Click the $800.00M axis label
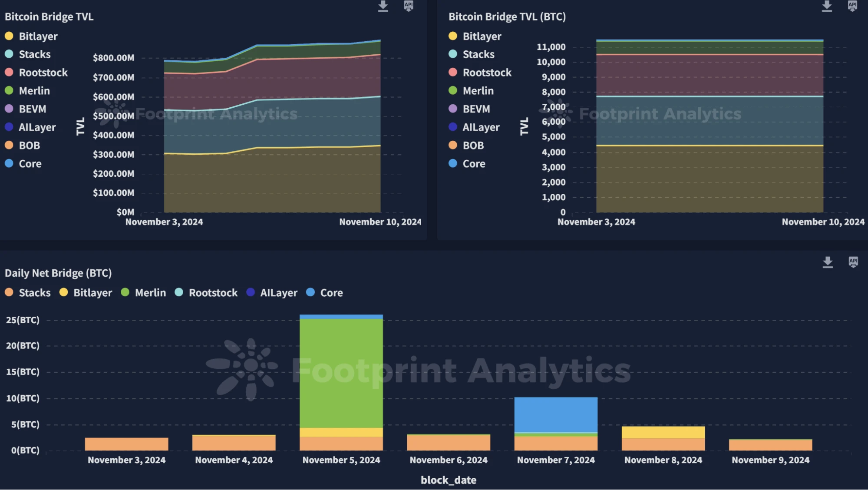The width and height of the screenshot is (868, 490). (113, 58)
